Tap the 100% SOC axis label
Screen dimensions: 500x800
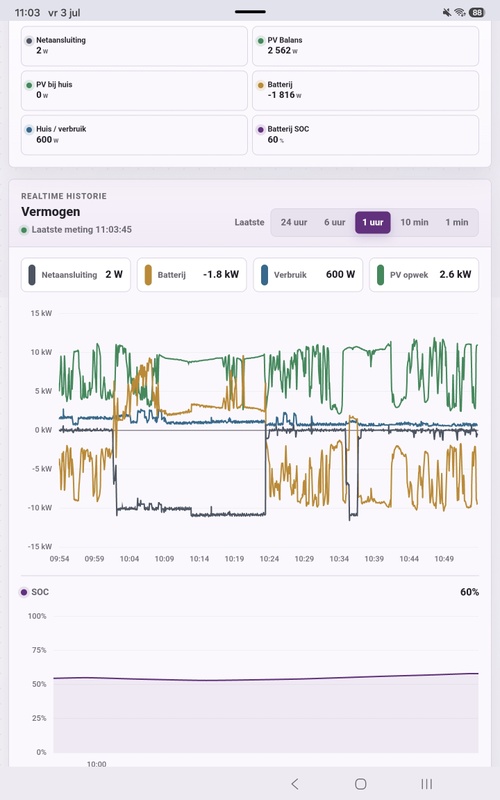[37, 616]
